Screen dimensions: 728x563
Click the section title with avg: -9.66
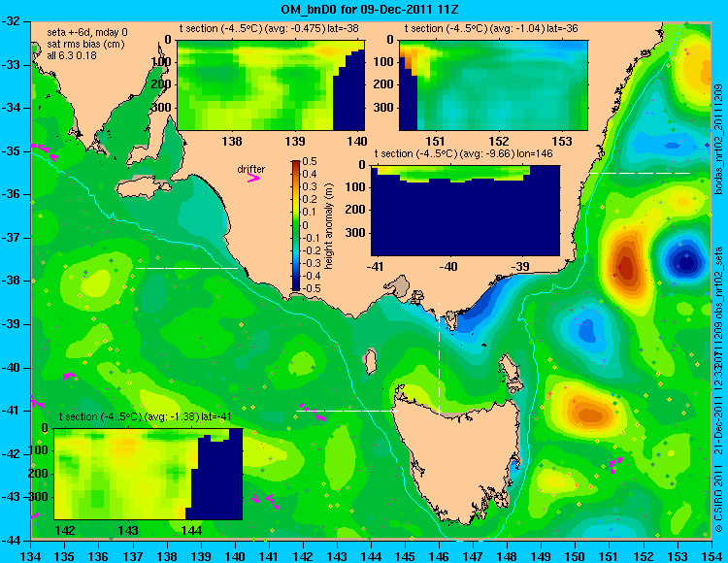coord(463,153)
